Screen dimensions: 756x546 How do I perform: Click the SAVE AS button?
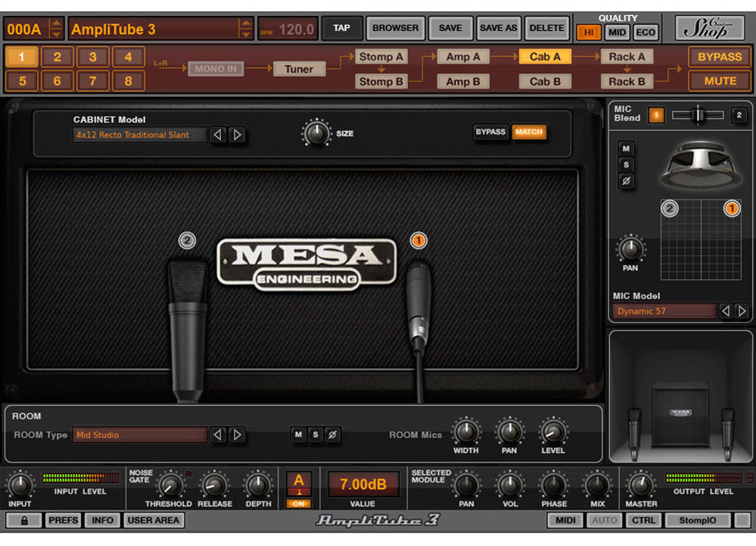pyautogui.click(x=498, y=28)
